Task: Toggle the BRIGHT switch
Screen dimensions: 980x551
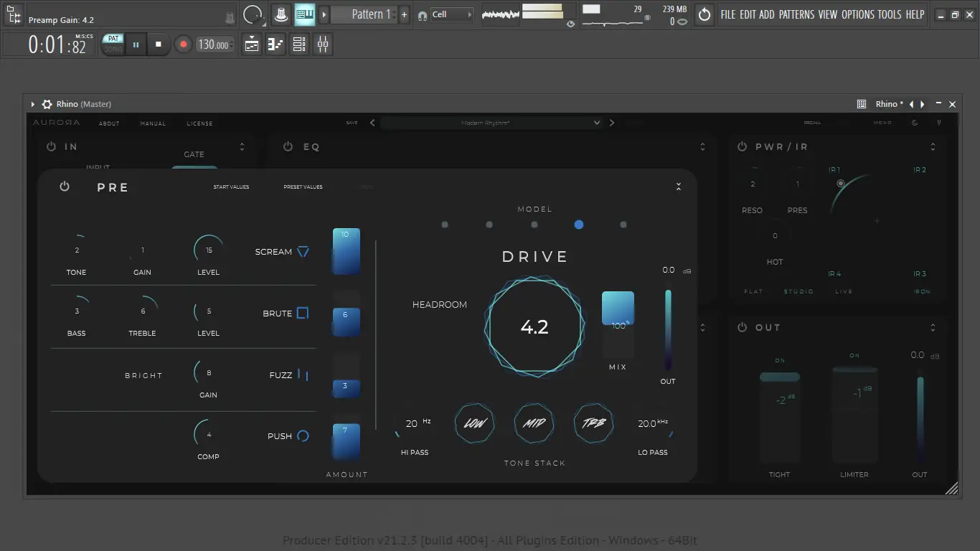Action: tap(143, 375)
